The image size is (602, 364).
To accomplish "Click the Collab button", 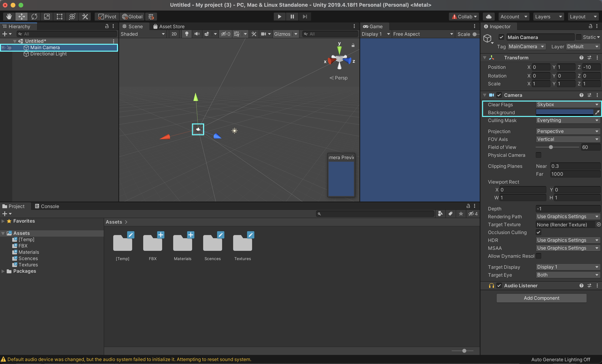I will pos(464,17).
